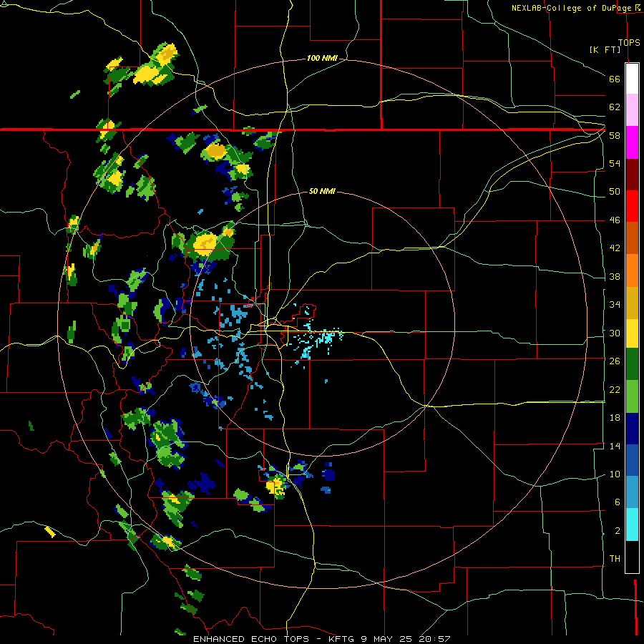Click the light pink legend swatch
Viewport: 644px width, 644px height.
632,109
